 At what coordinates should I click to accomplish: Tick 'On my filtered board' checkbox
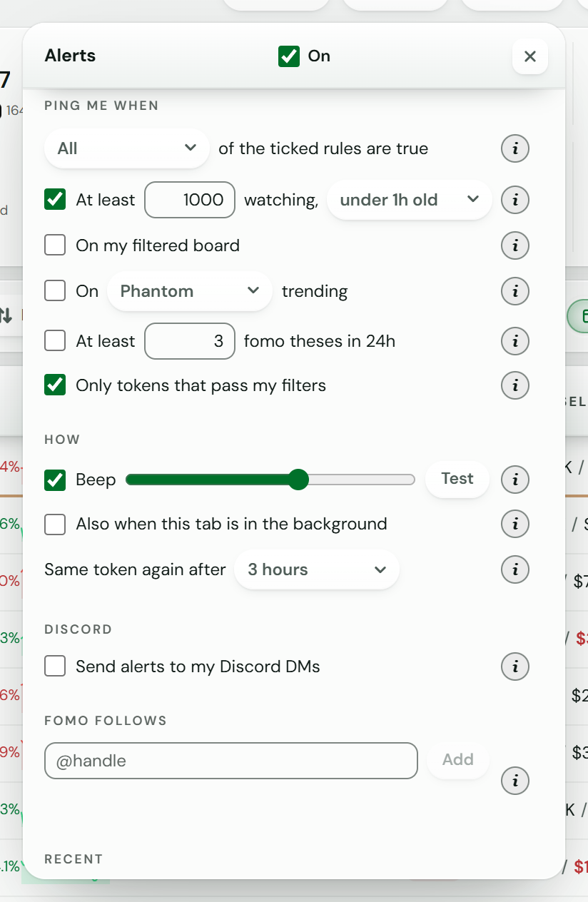(x=55, y=245)
